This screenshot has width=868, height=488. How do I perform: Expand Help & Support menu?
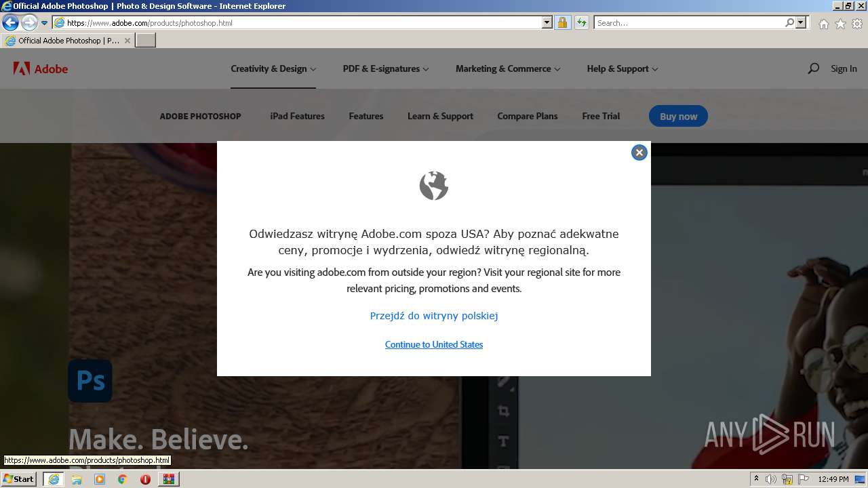[x=623, y=68]
